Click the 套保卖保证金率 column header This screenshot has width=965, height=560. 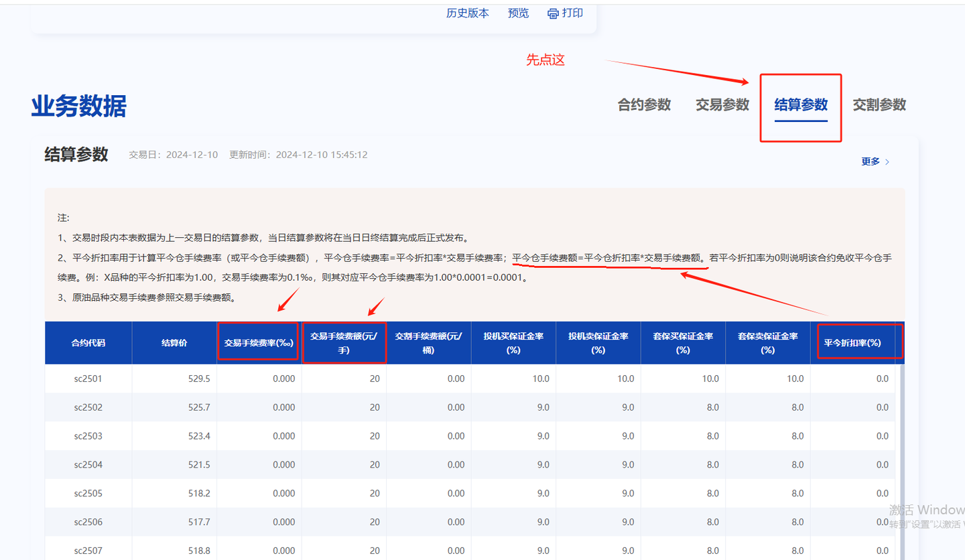[x=767, y=342]
